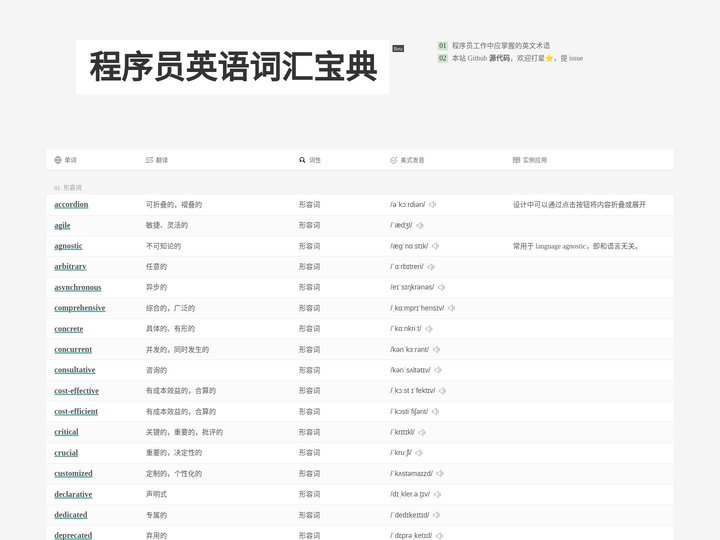Play pronunciation audio for consultative

pos(438,370)
